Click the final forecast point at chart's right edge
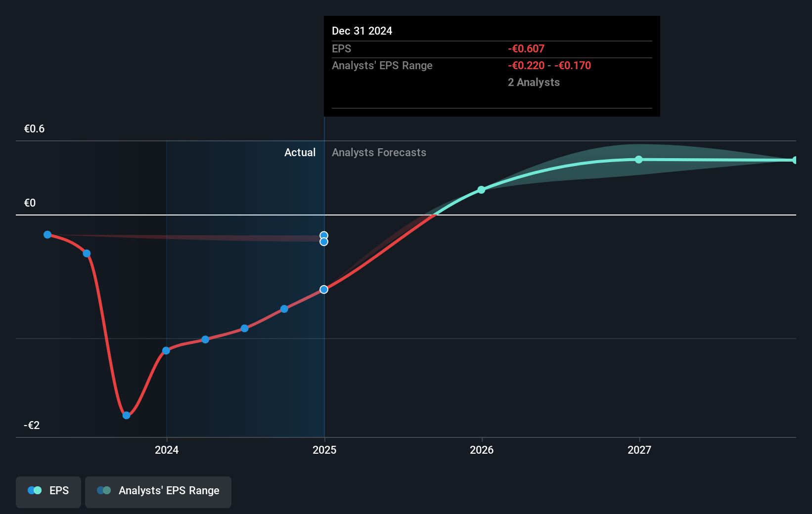Screen dimensions: 812x514 point(795,160)
